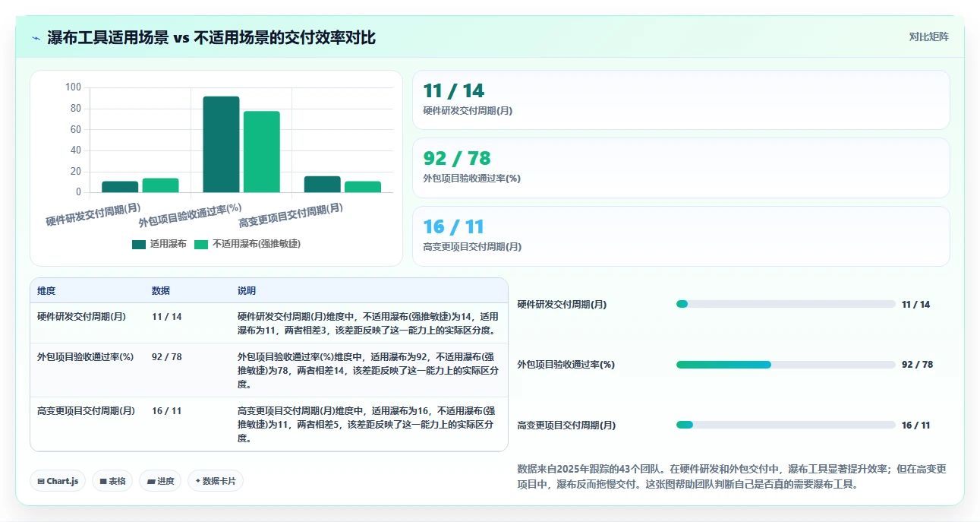The height and width of the screenshot is (522, 980).
Task: Click the tall dark bar for 外包项目验收通过率
Action: coord(221,144)
